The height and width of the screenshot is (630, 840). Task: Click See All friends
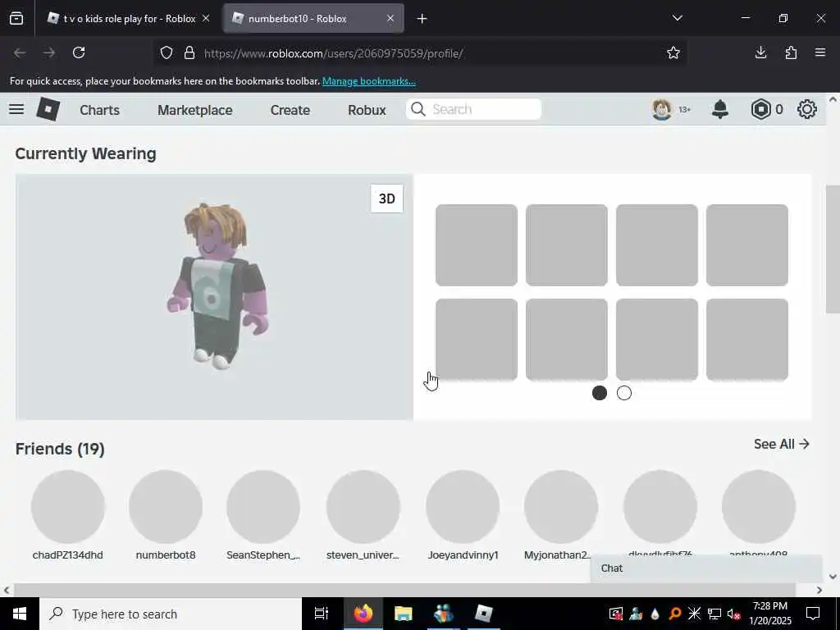[x=782, y=444]
